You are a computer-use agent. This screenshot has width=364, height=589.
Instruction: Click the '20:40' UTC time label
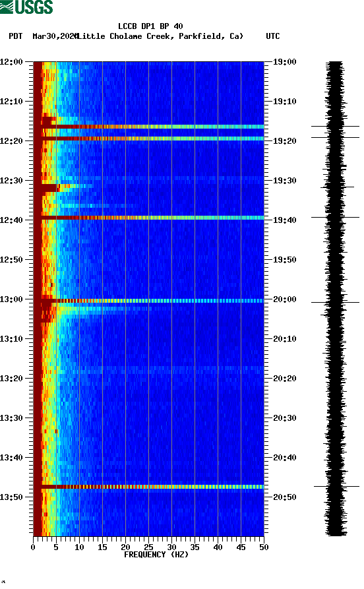click(x=284, y=458)
